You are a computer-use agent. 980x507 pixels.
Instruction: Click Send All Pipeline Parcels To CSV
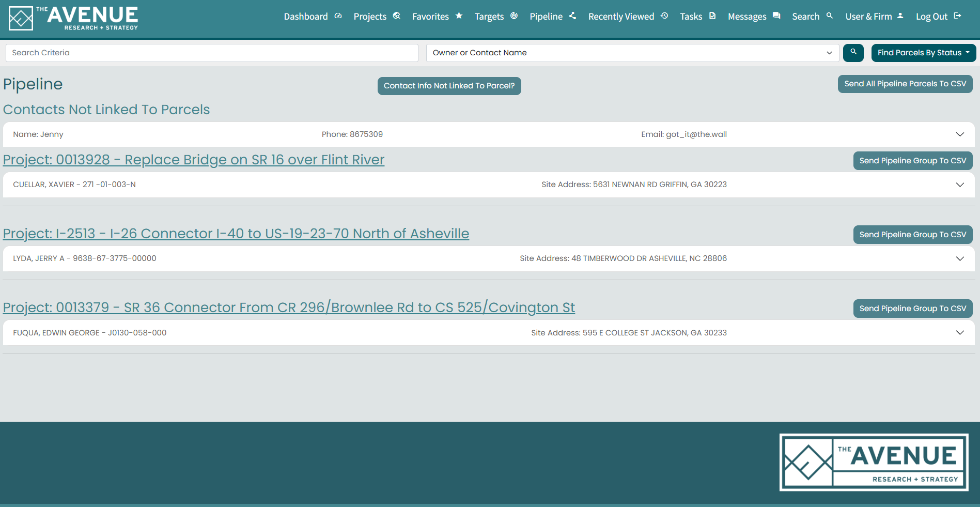pyautogui.click(x=905, y=84)
